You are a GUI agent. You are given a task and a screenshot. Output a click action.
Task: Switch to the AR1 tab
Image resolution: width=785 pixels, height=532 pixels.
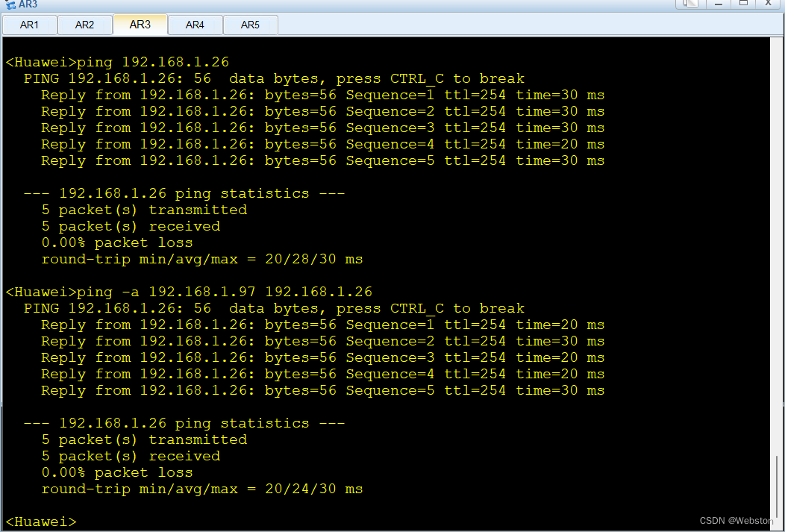point(30,25)
